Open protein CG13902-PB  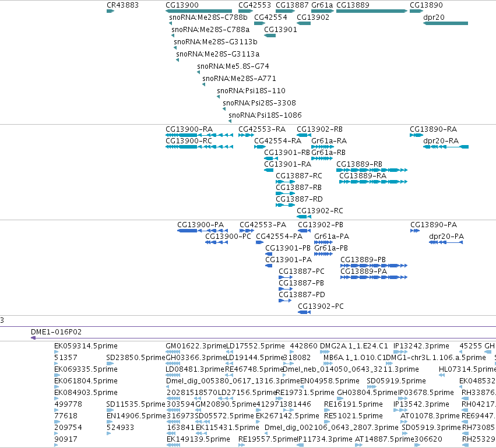321,225
